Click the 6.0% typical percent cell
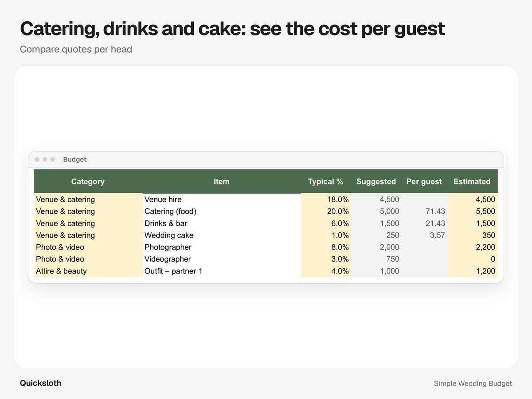Image resolution: width=532 pixels, height=399 pixels. (326, 223)
